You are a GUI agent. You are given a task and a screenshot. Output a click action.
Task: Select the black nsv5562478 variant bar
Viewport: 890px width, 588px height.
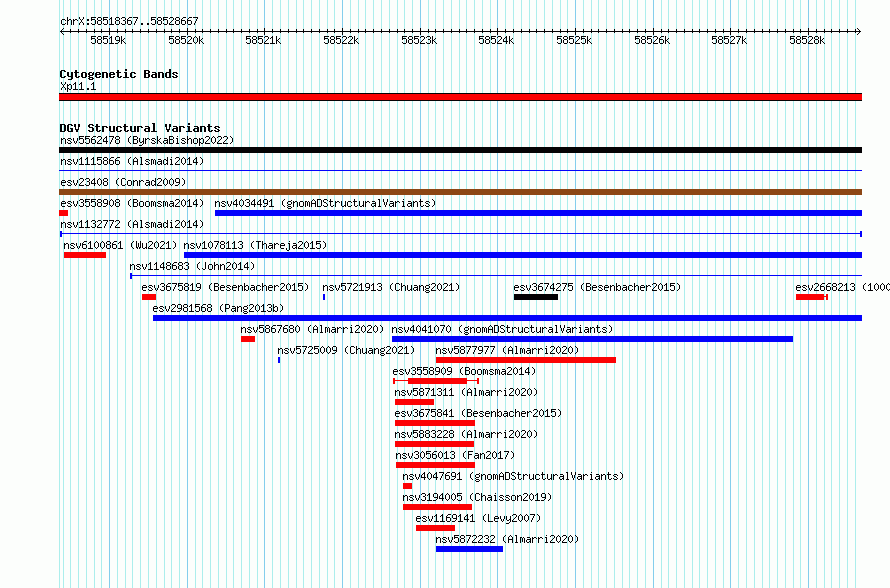pyautogui.click(x=460, y=150)
